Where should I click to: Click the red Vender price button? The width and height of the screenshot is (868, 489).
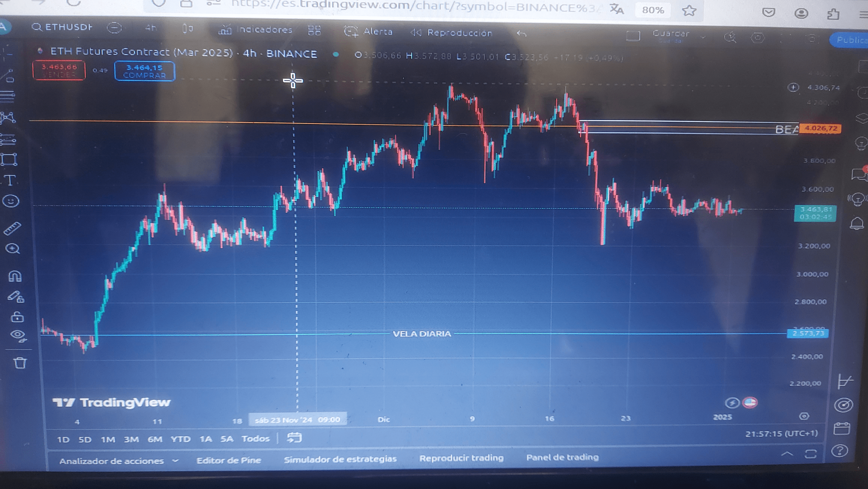coord(59,70)
